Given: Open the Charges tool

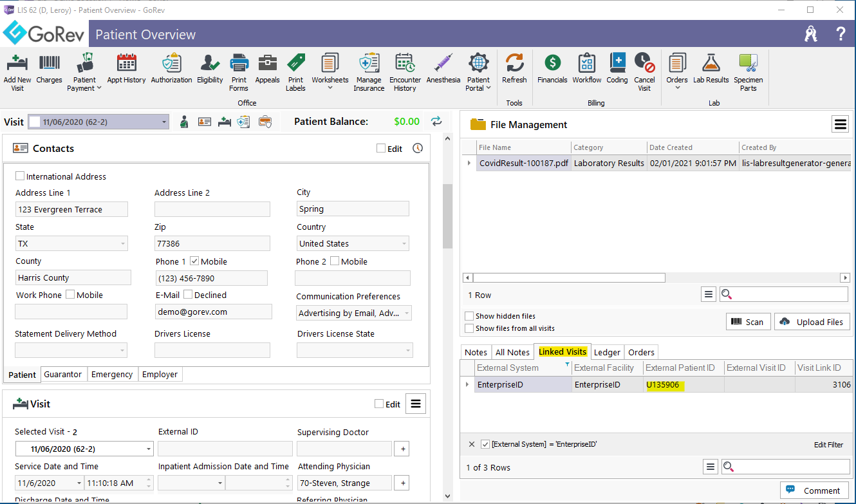Looking at the screenshot, I should tap(50, 69).
